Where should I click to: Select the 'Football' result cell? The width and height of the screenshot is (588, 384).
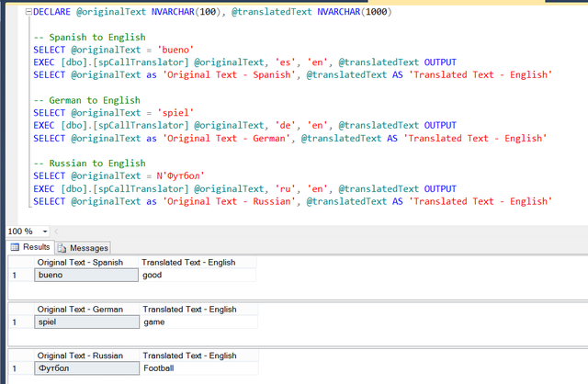click(199, 368)
